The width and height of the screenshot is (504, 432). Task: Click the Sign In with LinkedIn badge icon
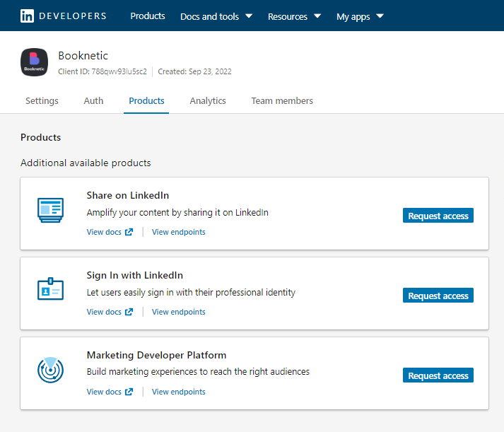[50, 288]
